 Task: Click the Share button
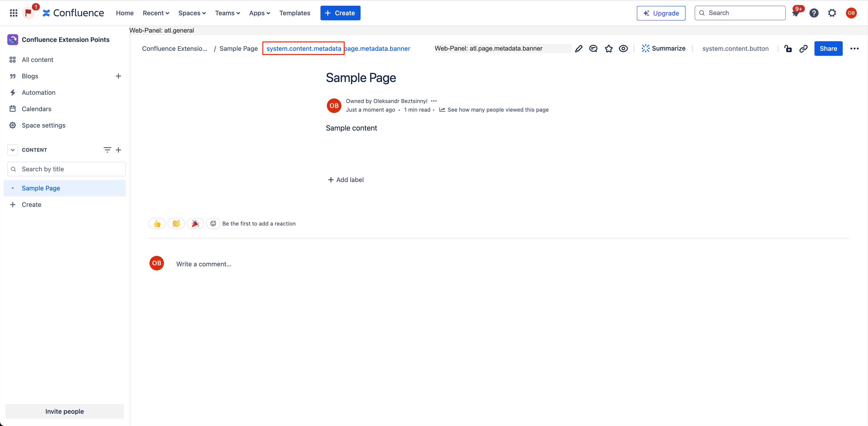click(828, 49)
